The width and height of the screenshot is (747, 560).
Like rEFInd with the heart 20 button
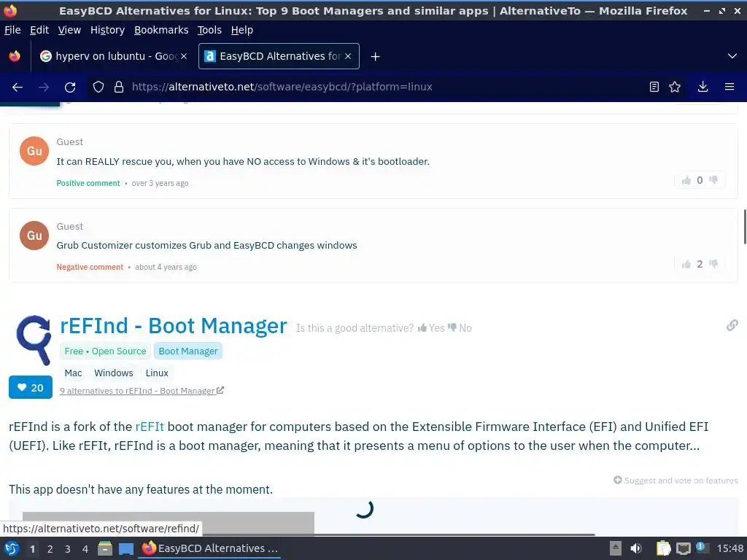coord(31,388)
